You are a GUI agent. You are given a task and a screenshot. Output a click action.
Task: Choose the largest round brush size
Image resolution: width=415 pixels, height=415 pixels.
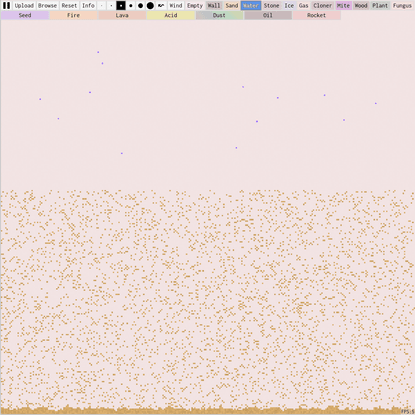point(150,5)
